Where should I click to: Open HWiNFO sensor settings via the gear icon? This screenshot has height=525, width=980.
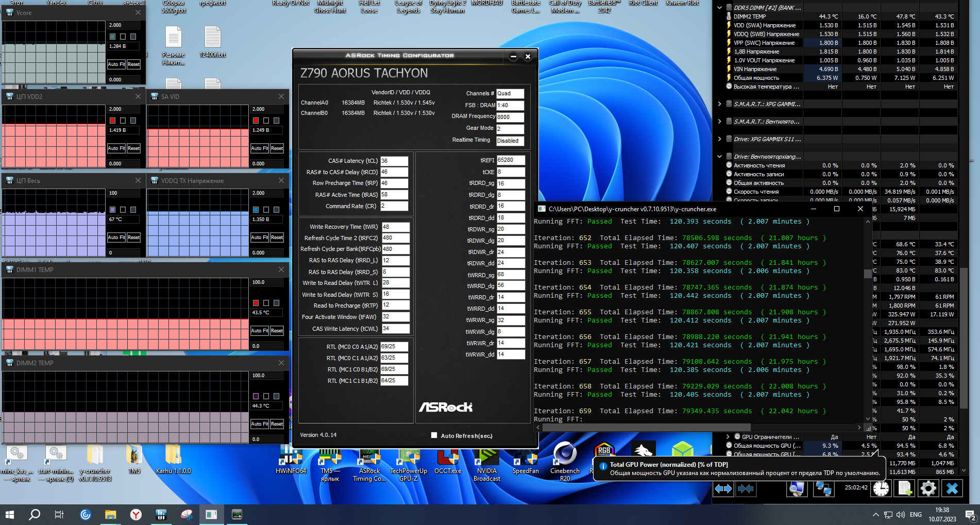coord(928,488)
